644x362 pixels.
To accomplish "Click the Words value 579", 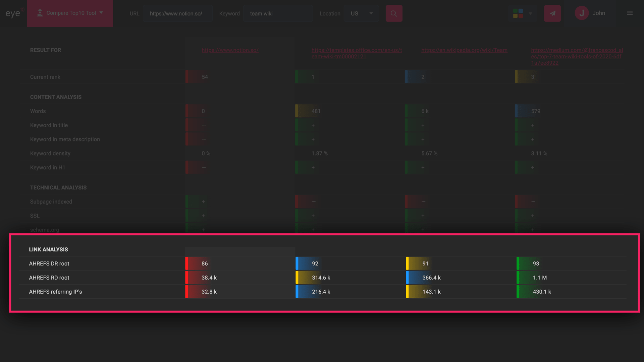I will pyautogui.click(x=535, y=111).
